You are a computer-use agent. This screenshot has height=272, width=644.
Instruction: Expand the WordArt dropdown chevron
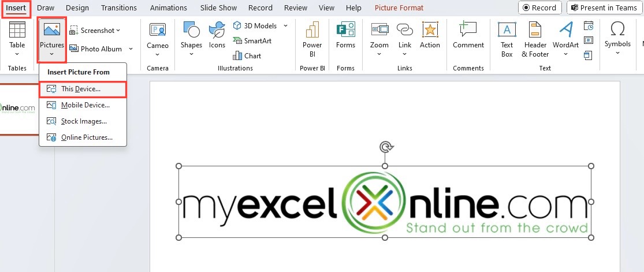pos(565,54)
